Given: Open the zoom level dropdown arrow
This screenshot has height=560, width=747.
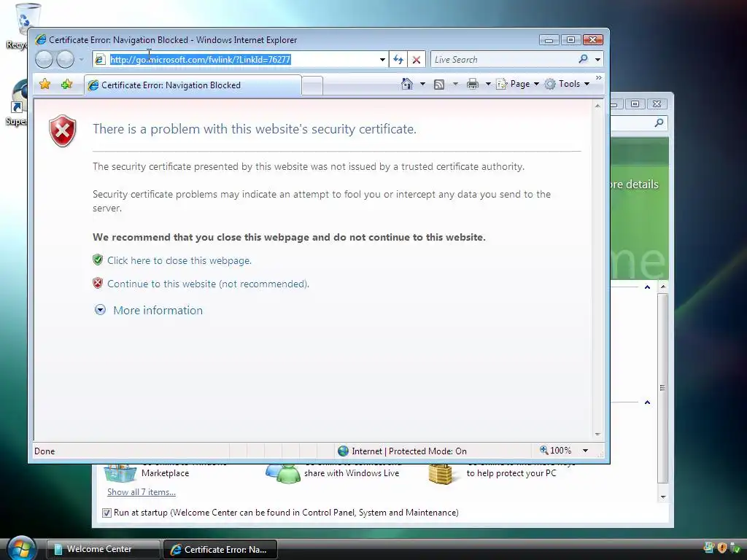Looking at the screenshot, I should (x=586, y=451).
